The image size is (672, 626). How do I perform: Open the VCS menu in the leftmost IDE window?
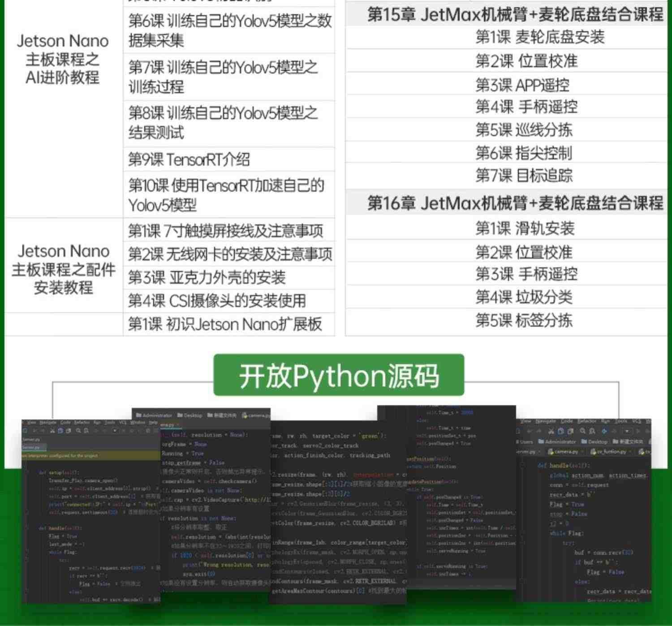[122, 422]
